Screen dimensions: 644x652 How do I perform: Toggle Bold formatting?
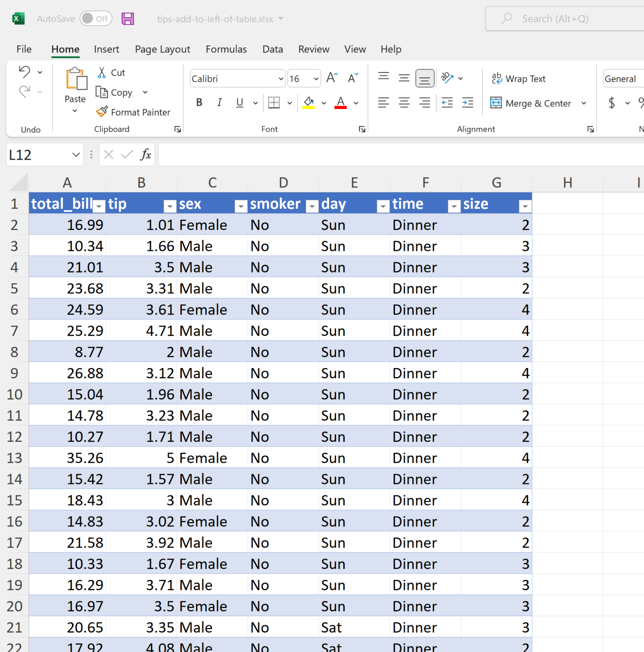coord(199,103)
